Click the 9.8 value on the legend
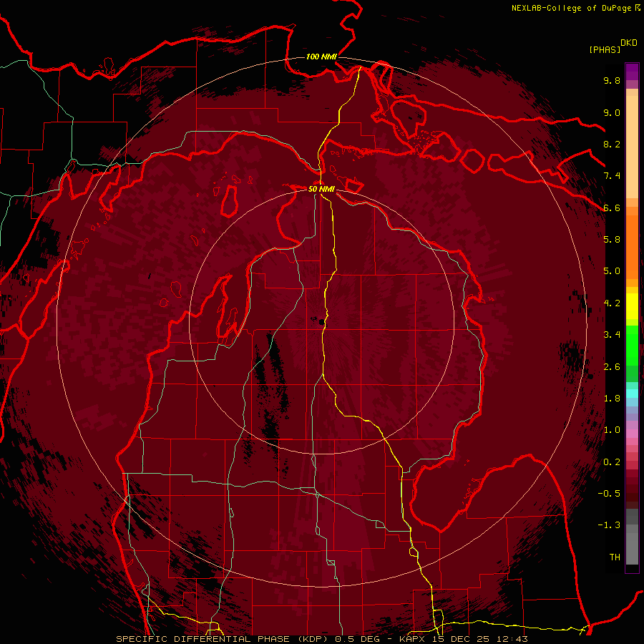Image resolution: width=644 pixels, height=644 pixels. 612,80
